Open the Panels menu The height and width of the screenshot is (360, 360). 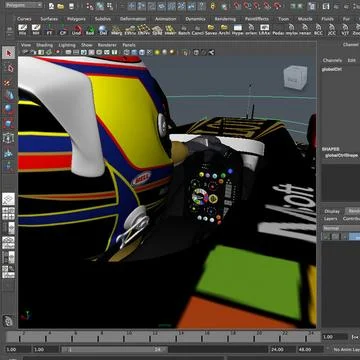[x=129, y=45]
